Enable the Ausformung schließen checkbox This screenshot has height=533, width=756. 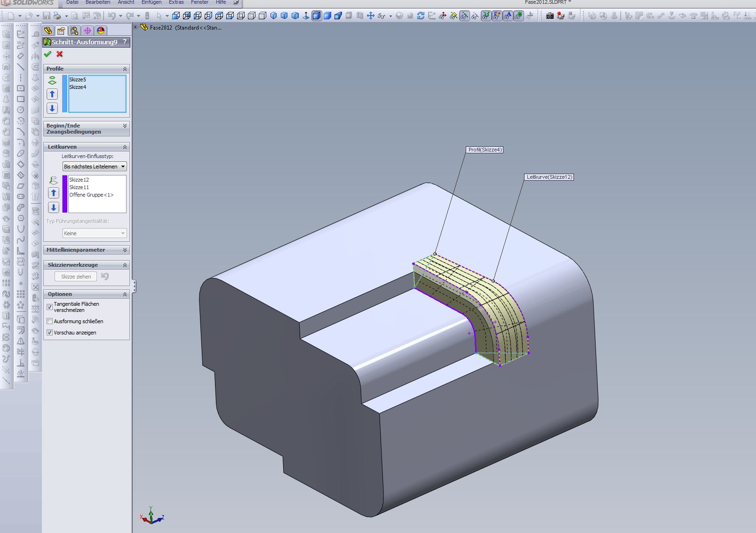click(x=50, y=321)
